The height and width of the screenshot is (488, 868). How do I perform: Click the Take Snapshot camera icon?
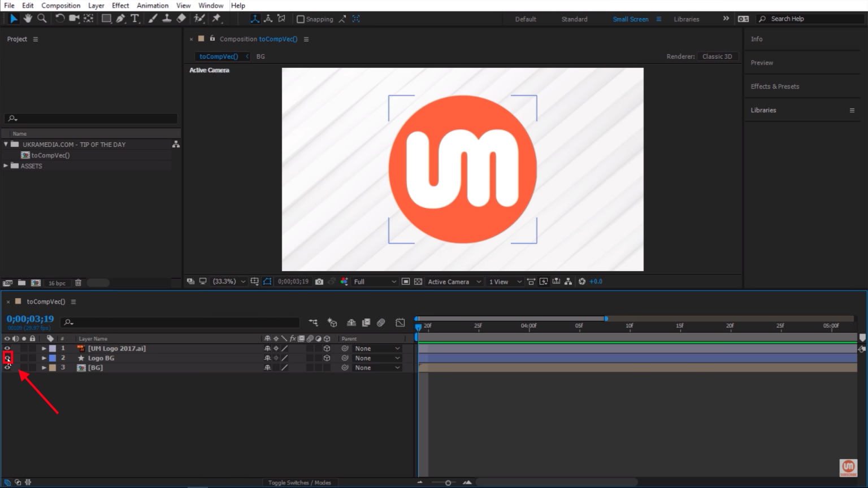[319, 281]
